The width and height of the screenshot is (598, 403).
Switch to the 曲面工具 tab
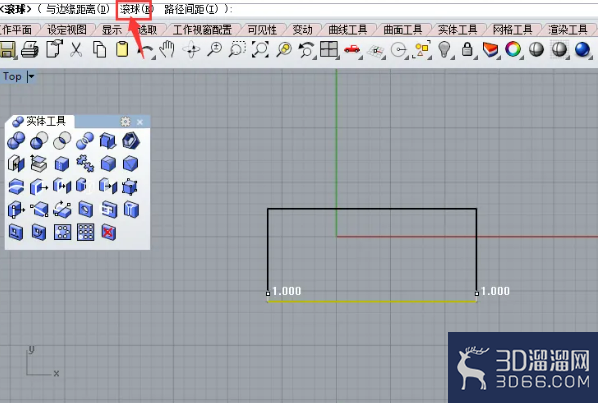[x=402, y=29]
